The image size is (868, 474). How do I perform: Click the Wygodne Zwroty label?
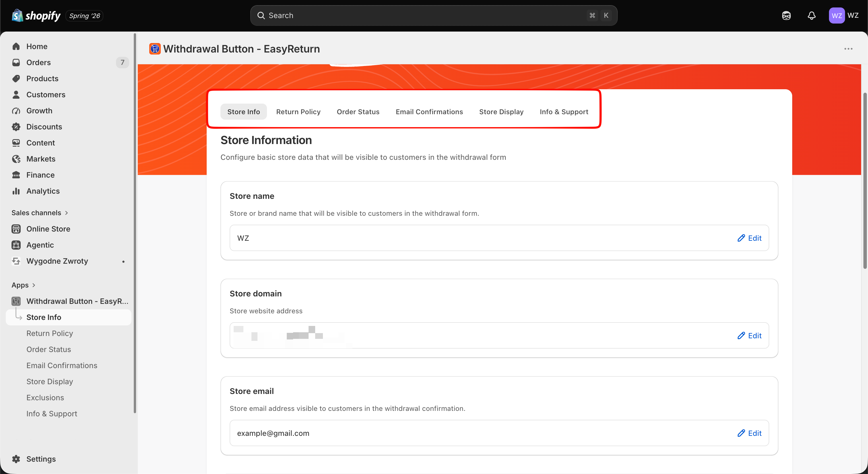57,261
